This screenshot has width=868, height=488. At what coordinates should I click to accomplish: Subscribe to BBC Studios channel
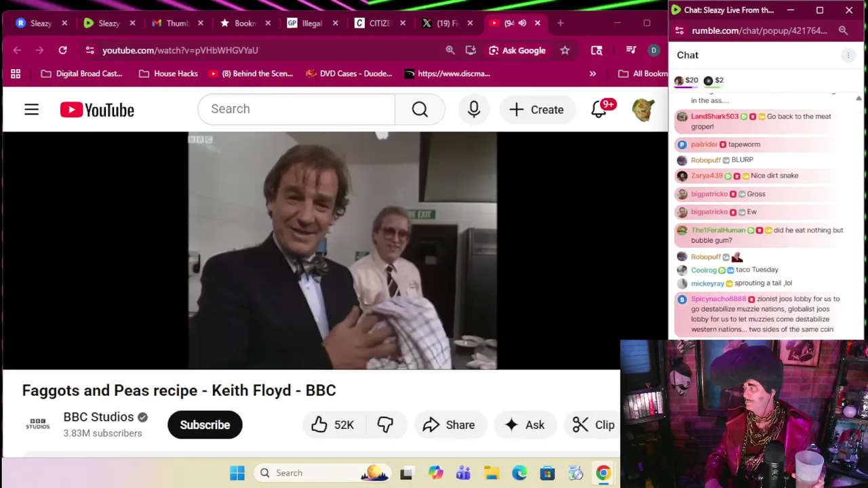pos(205,425)
